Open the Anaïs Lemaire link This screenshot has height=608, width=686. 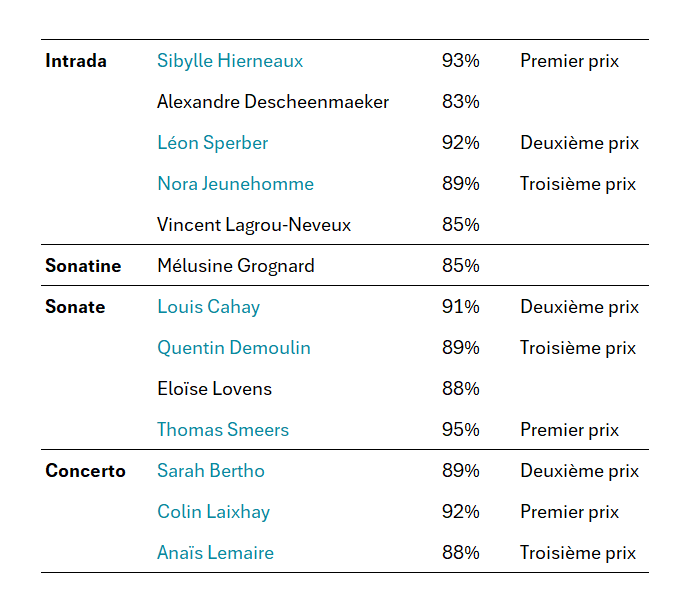(x=215, y=553)
